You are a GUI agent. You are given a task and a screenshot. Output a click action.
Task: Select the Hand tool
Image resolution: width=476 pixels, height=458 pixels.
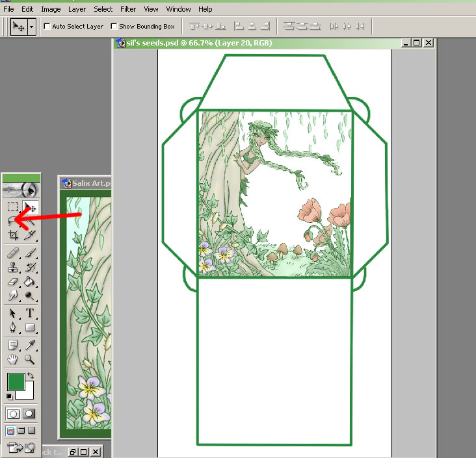[x=13, y=359]
